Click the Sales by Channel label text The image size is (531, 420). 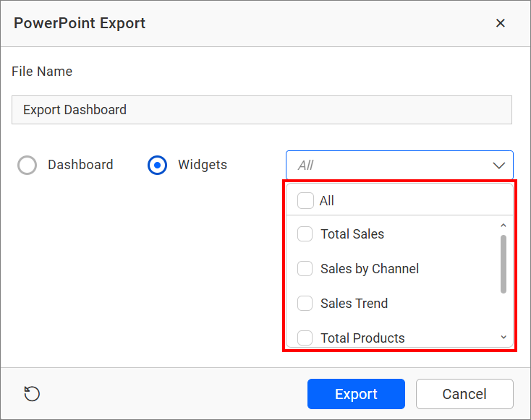coord(370,269)
